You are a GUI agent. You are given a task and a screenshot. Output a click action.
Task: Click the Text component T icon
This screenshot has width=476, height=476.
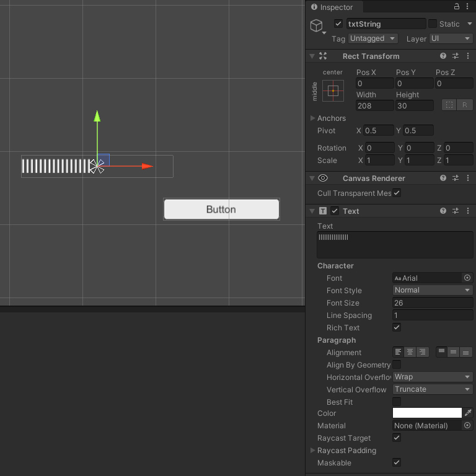coord(323,211)
